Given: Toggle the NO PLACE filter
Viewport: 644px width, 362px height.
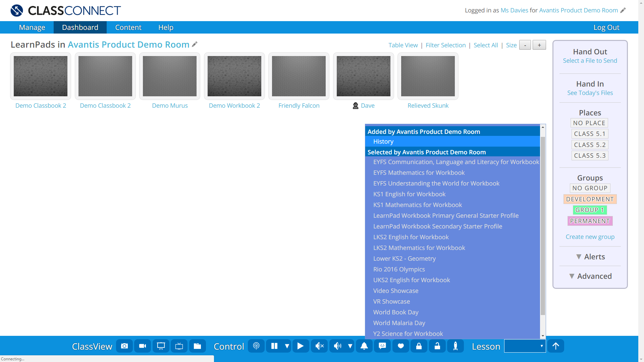Looking at the screenshot, I should tap(589, 123).
